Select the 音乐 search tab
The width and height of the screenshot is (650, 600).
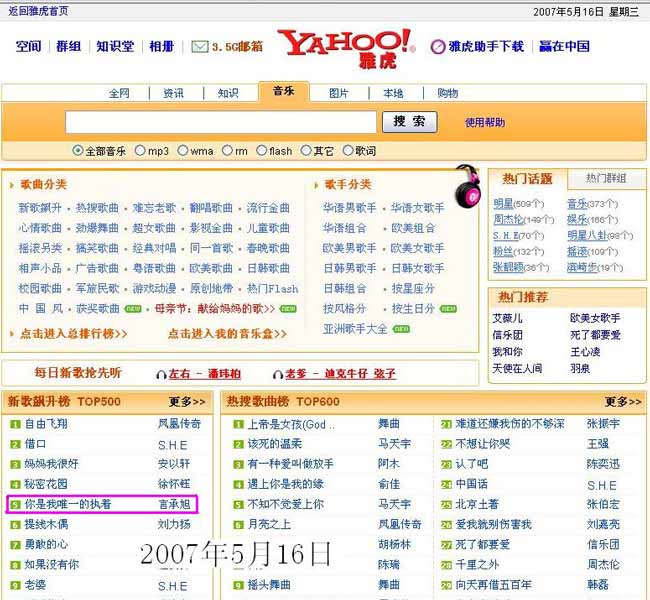coord(284,91)
